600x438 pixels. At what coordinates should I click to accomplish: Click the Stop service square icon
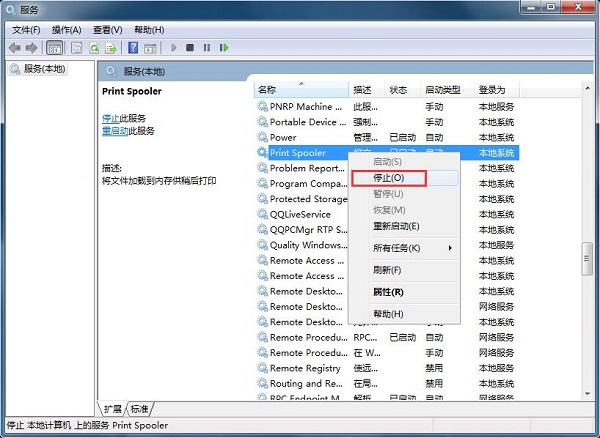[190, 48]
